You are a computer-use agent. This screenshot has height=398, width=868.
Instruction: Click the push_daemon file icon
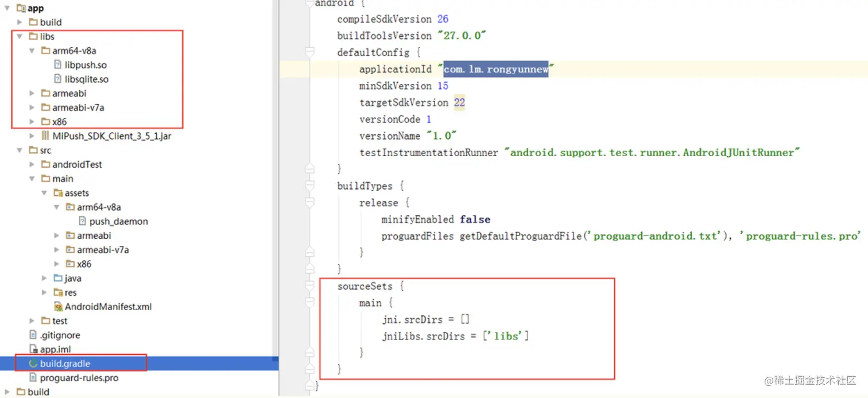click(82, 221)
